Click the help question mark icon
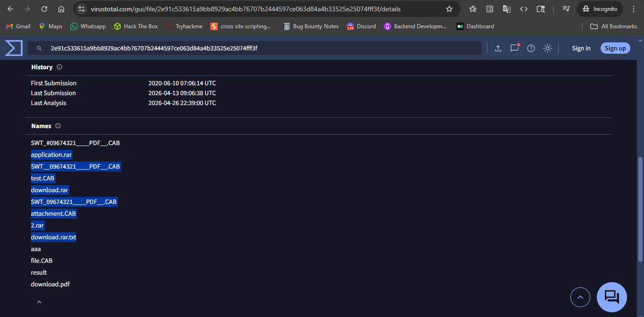644x317 pixels. tap(531, 48)
